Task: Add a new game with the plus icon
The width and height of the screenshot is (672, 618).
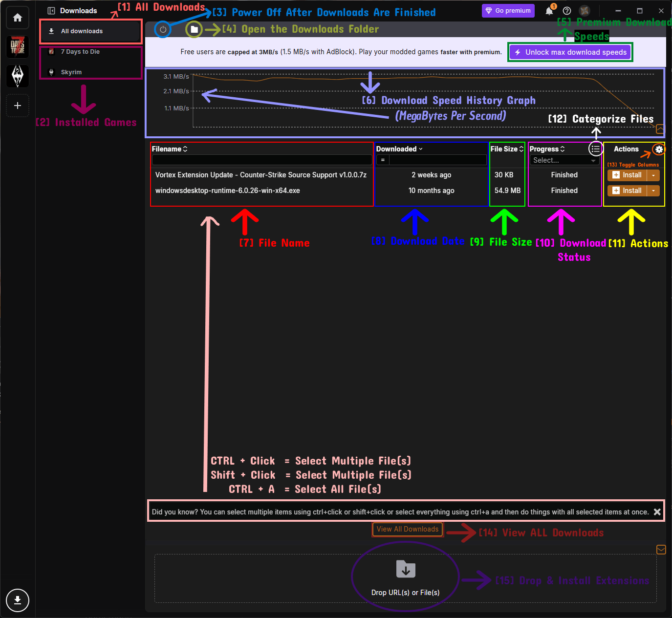Action: [18, 106]
